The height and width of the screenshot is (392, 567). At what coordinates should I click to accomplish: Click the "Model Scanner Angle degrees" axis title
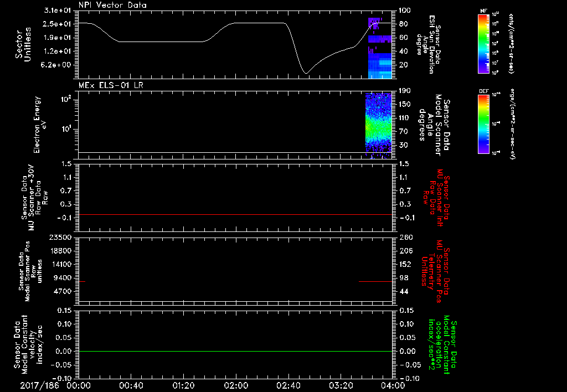[435, 125]
